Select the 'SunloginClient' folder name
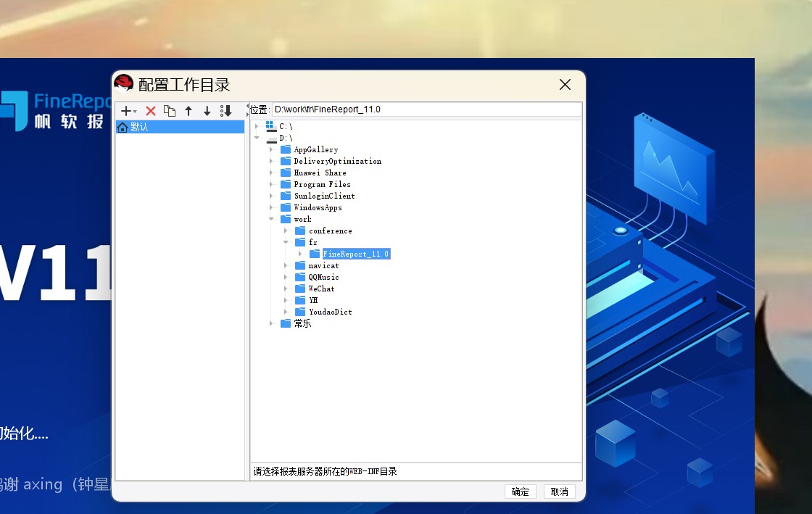Viewport: 812px width, 514px height. pos(325,196)
